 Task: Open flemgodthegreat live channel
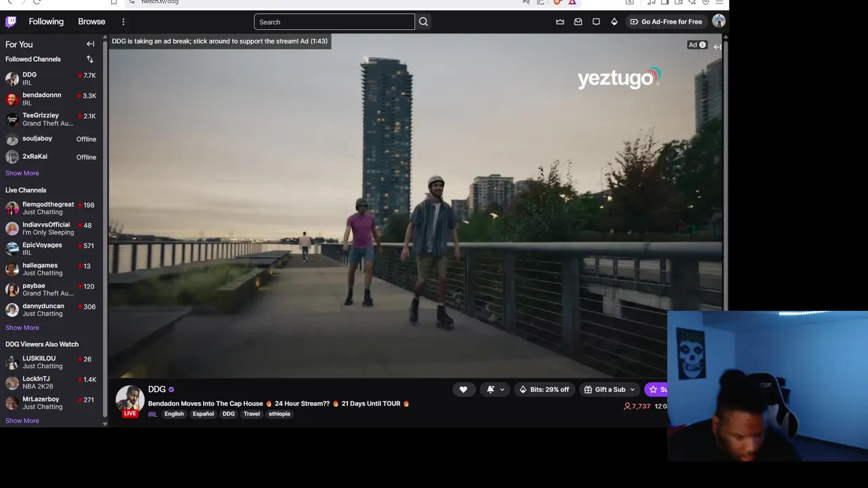click(x=51, y=208)
